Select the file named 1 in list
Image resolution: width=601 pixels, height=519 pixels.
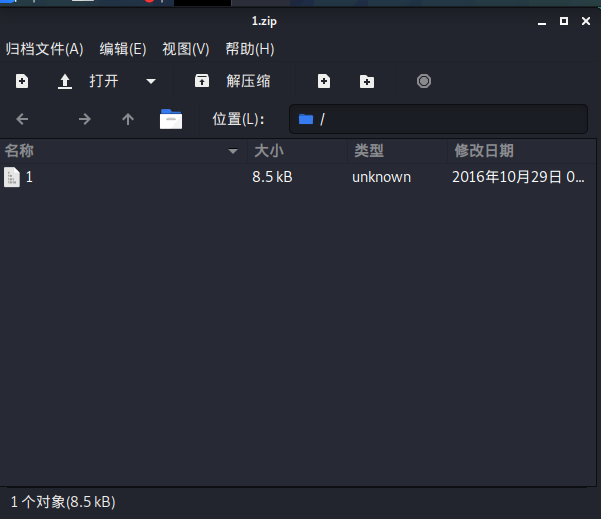click(29, 177)
